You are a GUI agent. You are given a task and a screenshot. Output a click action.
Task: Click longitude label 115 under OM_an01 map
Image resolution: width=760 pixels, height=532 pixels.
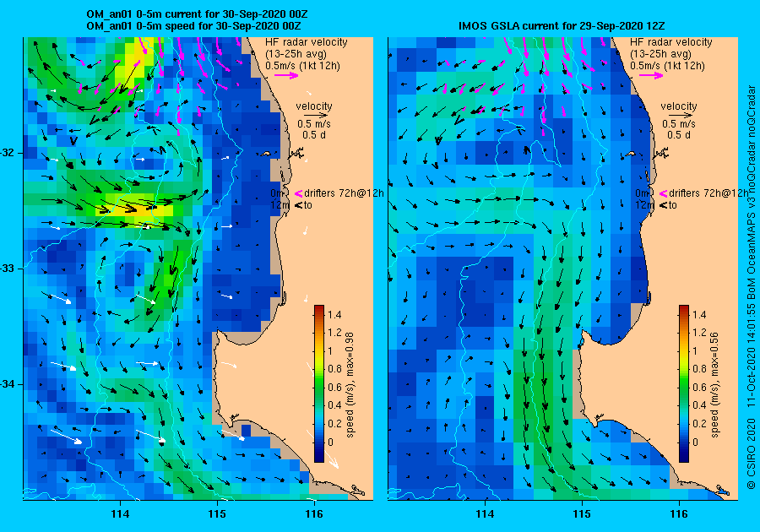point(217,514)
